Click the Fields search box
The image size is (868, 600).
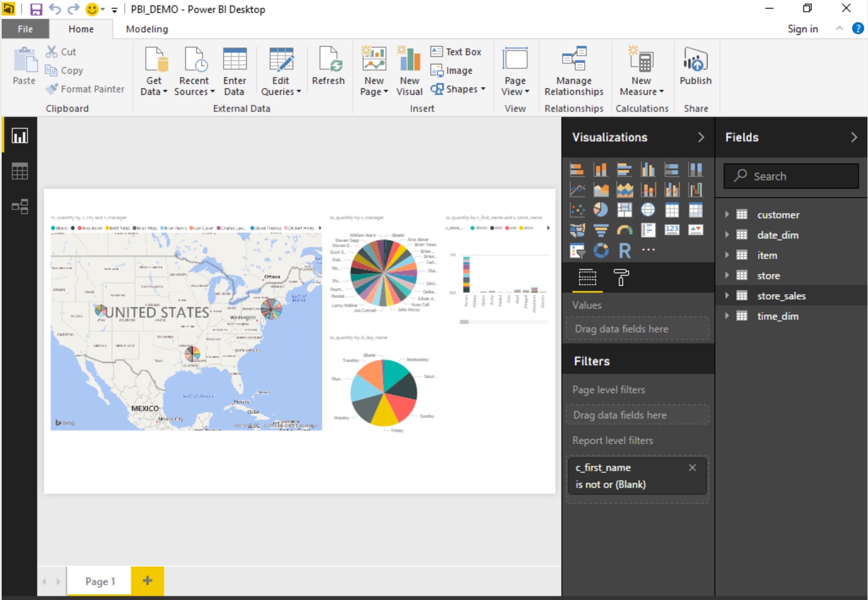click(791, 176)
